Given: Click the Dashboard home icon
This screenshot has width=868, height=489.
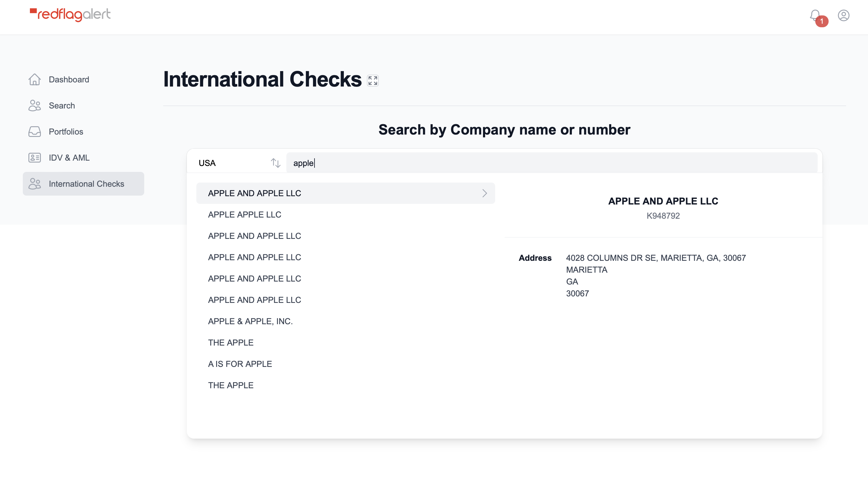Looking at the screenshot, I should pos(34,80).
